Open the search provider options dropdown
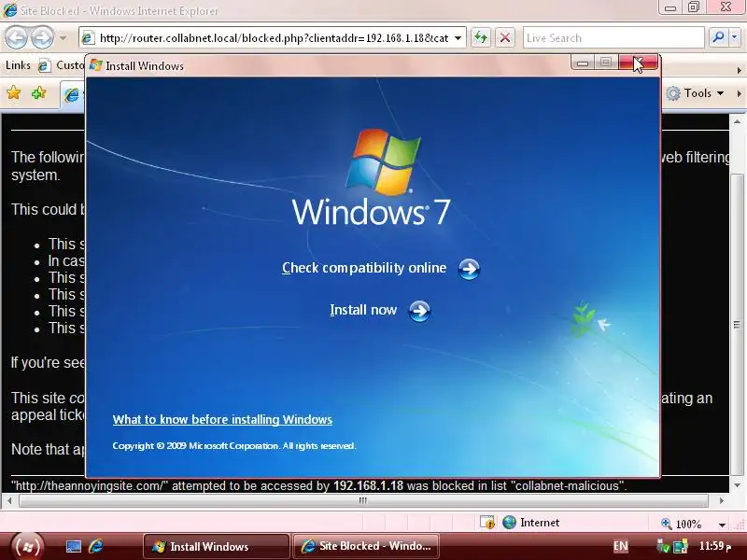This screenshot has height=560, width=747. [735, 37]
